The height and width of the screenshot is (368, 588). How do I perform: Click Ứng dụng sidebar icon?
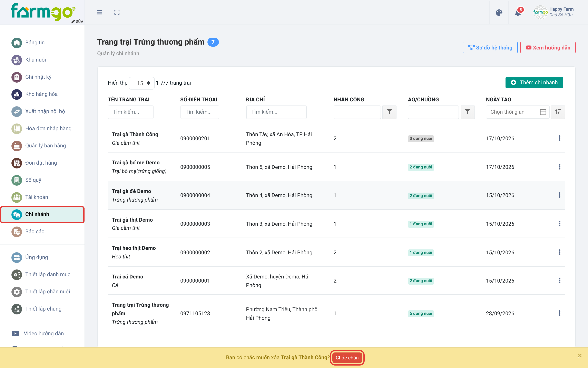point(17,257)
